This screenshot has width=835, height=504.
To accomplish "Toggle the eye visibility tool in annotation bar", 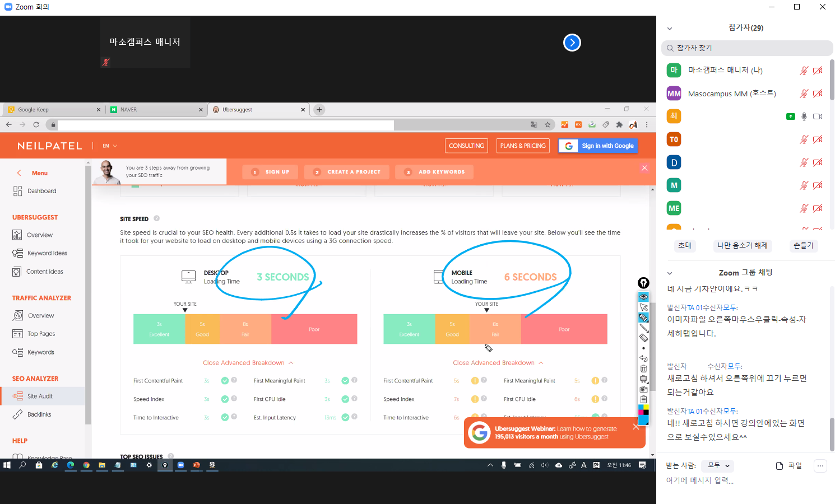I will pos(643,297).
